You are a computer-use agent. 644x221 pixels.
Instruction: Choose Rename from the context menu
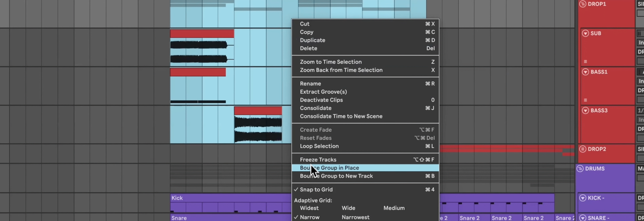[x=311, y=83]
